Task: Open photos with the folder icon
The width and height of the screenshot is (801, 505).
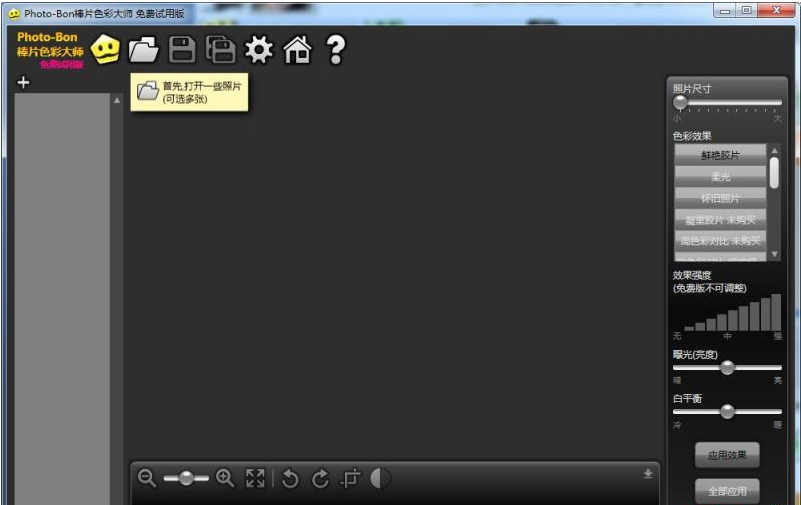Action: tap(144, 50)
